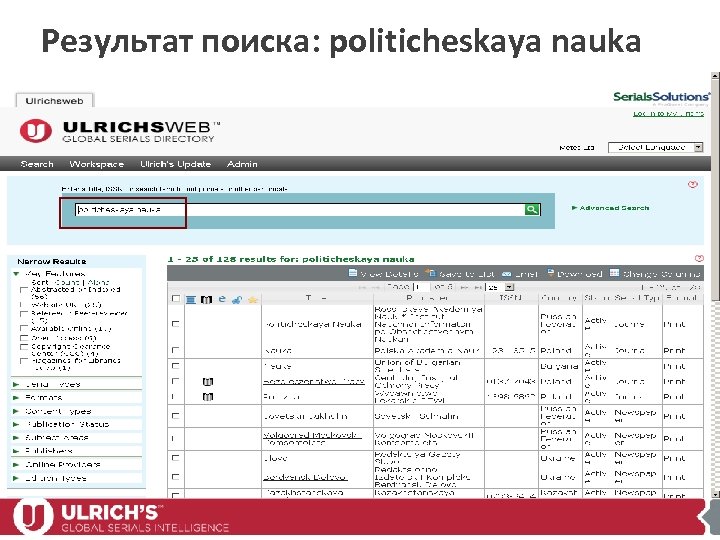Image resolution: width=720 pixels, height=540 pixels.
Task: Open the Workspace menu
Action: (96, 164)
